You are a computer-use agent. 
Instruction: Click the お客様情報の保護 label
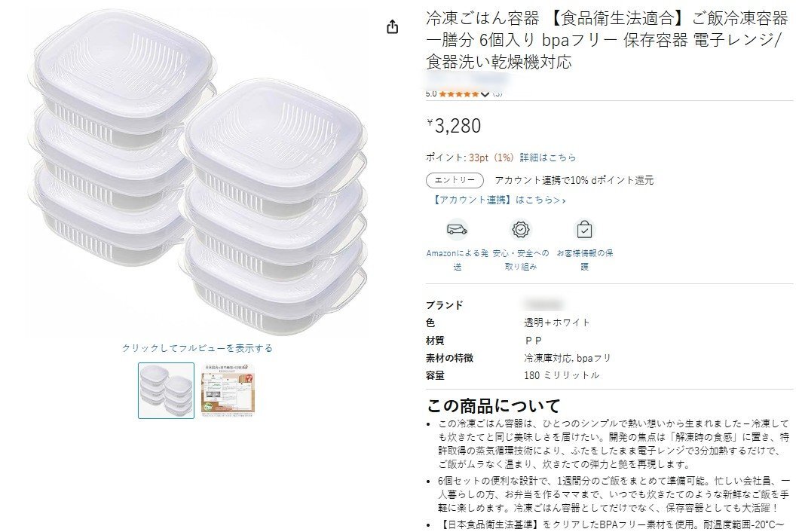585,260
